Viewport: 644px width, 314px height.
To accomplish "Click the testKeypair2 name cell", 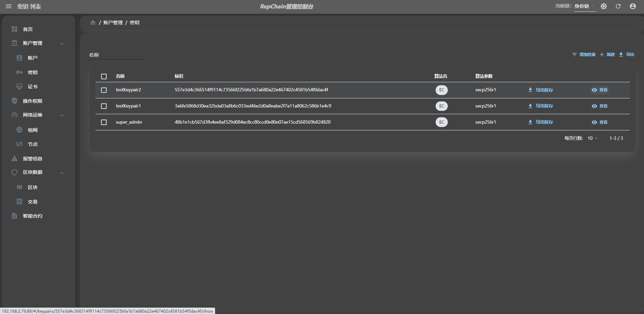I will point(128,90).
